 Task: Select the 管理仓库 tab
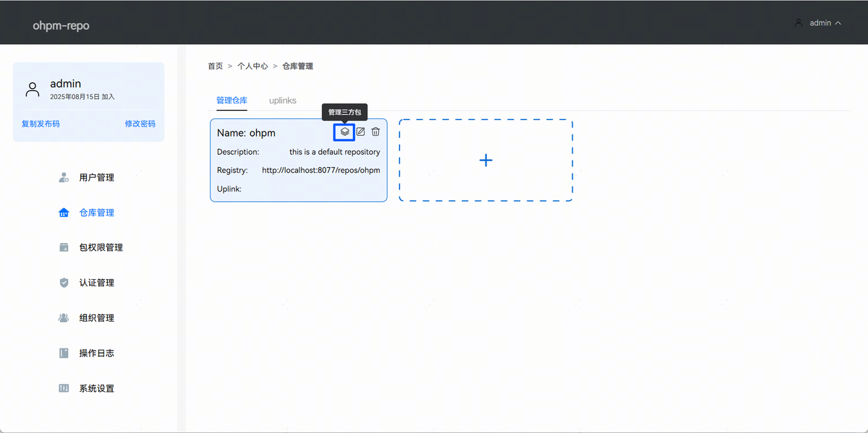click(x=231, y=100)
